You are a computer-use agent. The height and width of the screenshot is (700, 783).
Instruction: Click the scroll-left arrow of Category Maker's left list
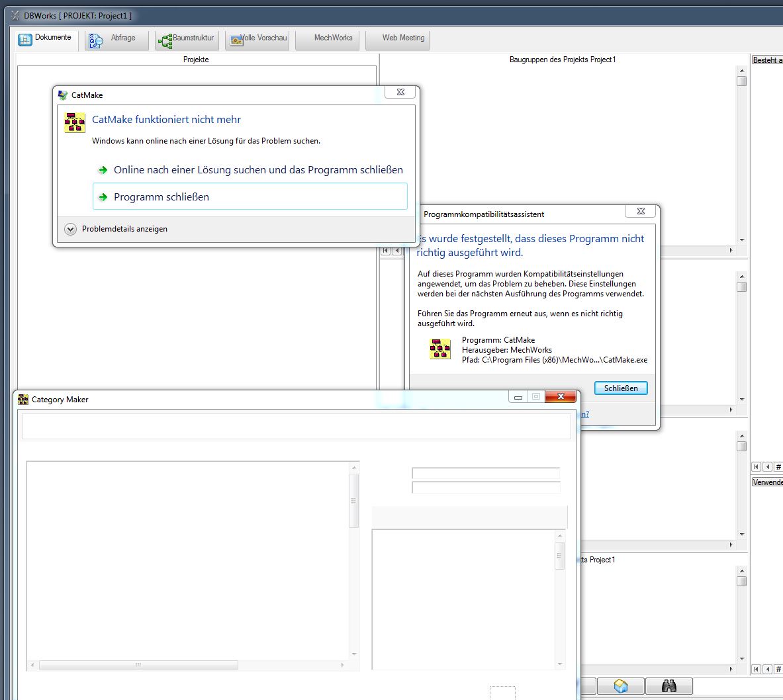(x=32, y=665)
